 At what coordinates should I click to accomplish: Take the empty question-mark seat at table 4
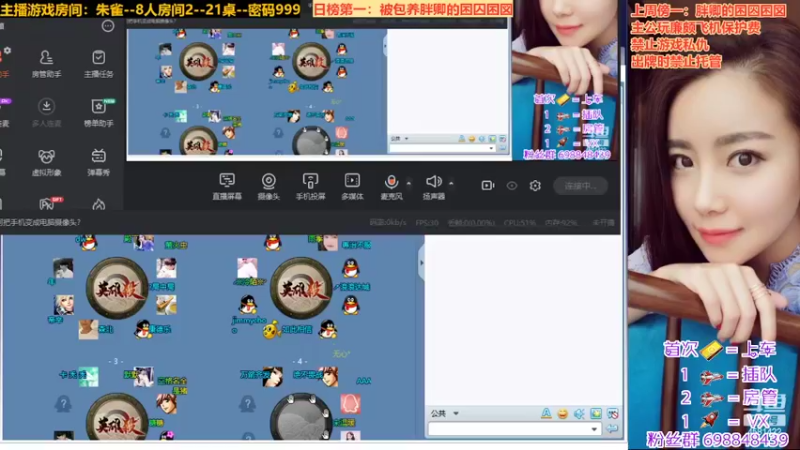pyautogui.click(x=247, y=404)
